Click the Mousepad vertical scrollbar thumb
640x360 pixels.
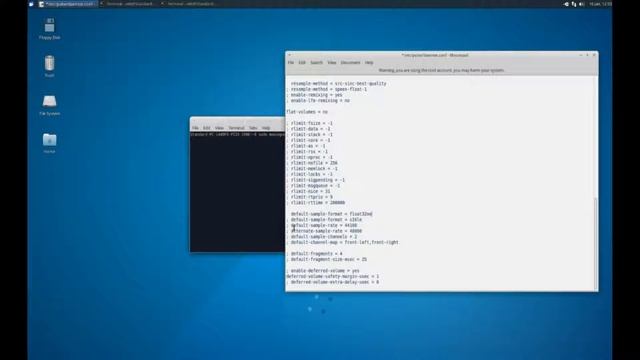[x=596, y=243]
